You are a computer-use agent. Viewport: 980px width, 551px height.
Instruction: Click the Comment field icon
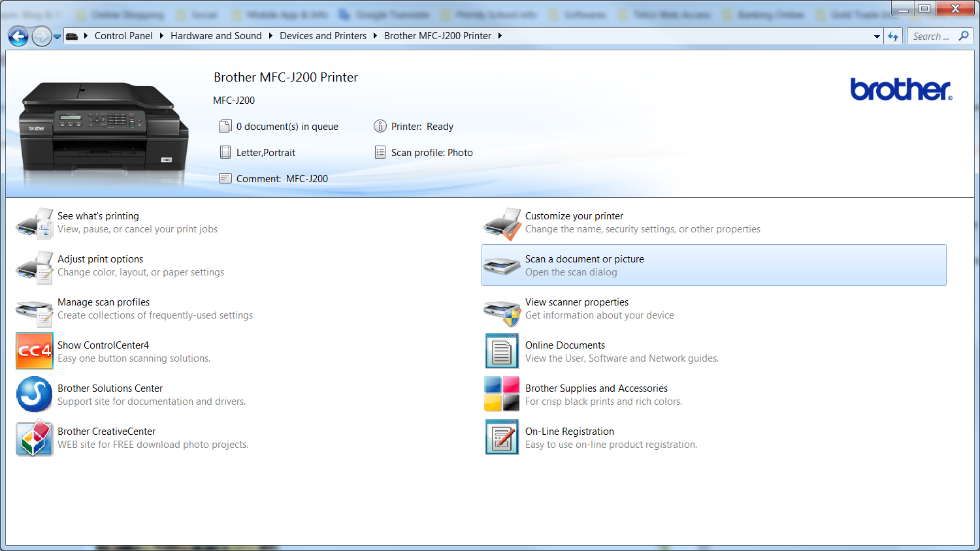pos(225,178)
